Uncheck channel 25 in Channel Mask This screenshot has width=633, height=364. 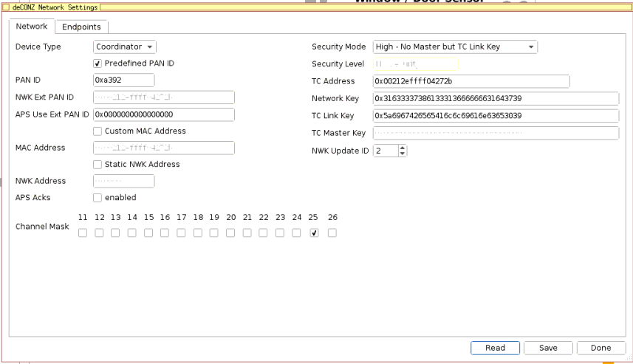point(314,233)
